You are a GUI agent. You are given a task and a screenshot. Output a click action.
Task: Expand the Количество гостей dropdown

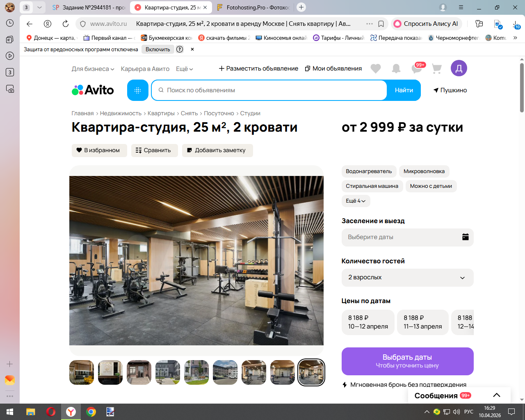point(407,278)
